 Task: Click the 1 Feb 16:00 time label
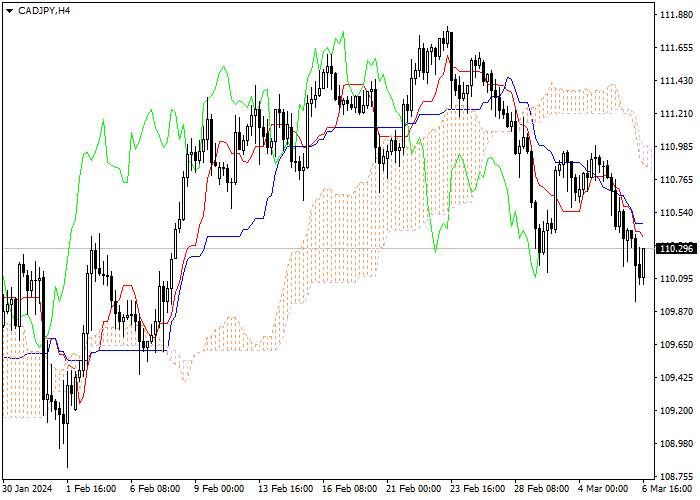92,489
